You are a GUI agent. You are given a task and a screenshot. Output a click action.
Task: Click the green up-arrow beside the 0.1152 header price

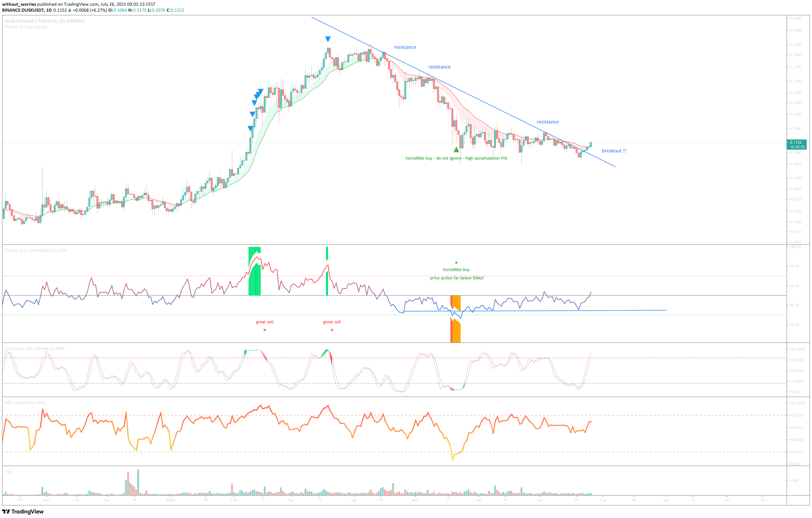pyautogui.click(x=70, y=10)
